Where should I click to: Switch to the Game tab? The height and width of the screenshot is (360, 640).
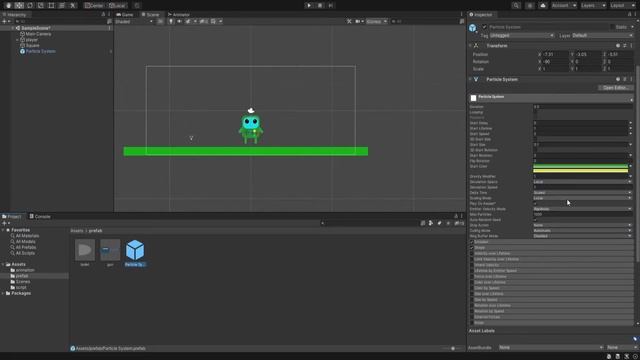pos(125,14)
